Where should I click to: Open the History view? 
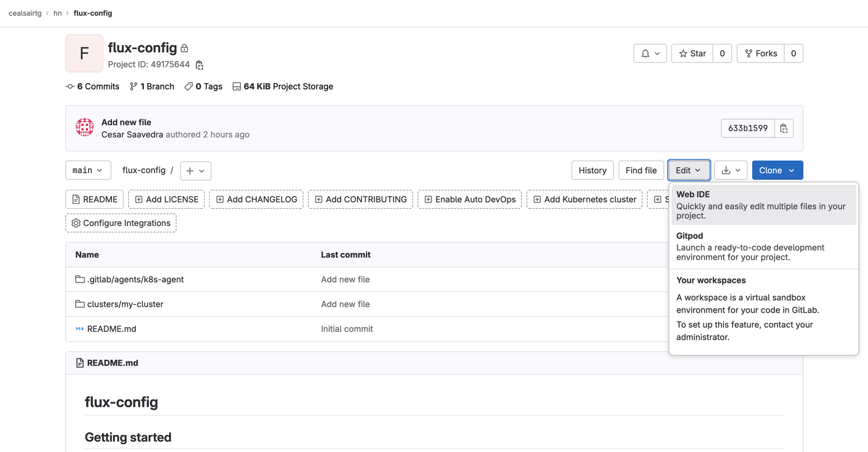coord(592,170)
